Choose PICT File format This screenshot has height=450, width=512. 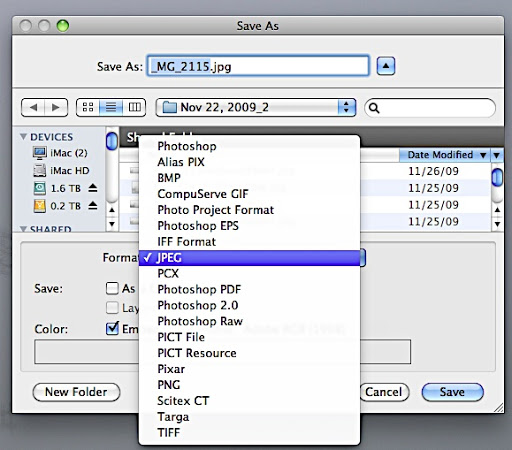click(249, 337)
